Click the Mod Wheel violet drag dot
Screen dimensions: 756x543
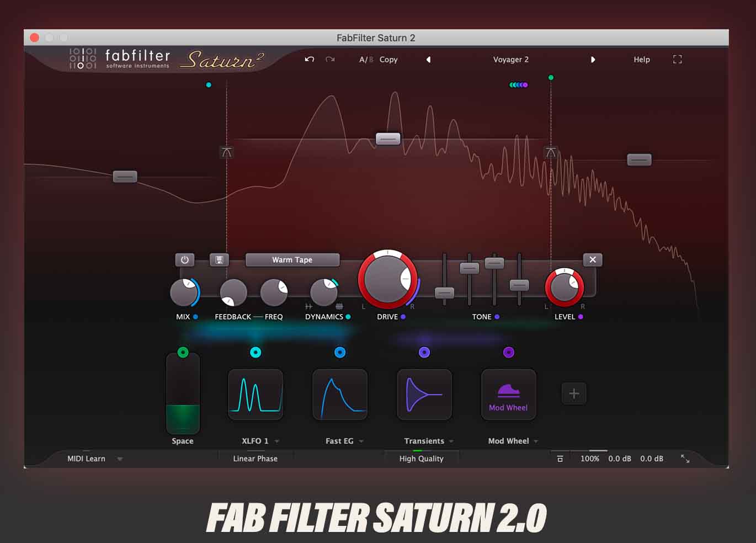(x=509, y=352)
